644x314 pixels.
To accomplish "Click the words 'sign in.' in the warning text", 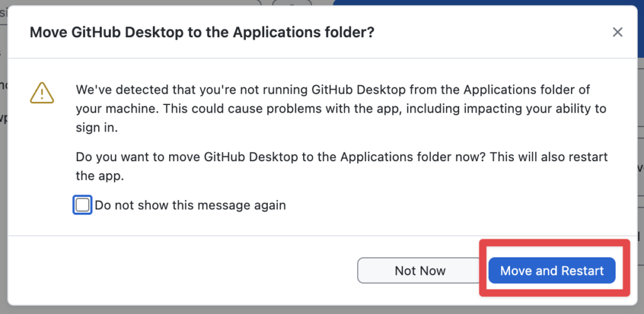I will pos(96,128).
